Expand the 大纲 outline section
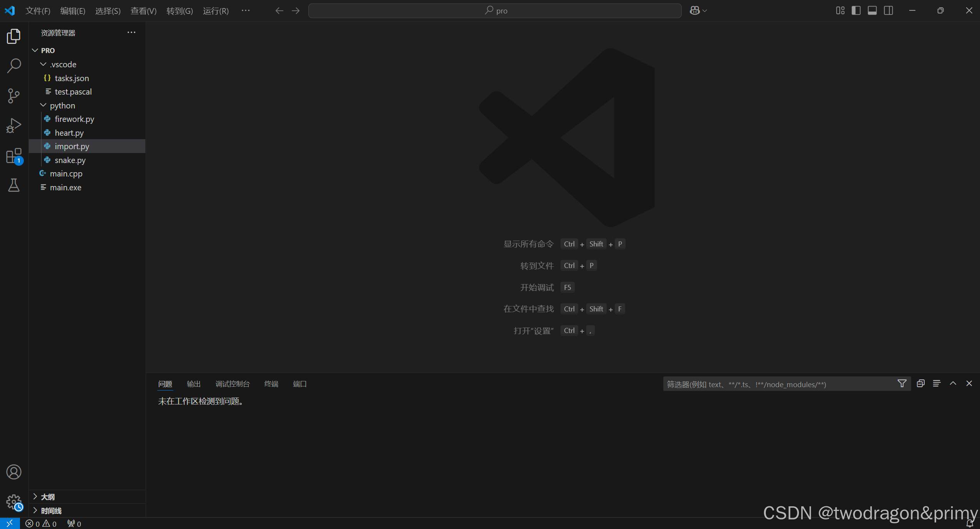The width and height of the screenshot is (980, 529). 48,497
